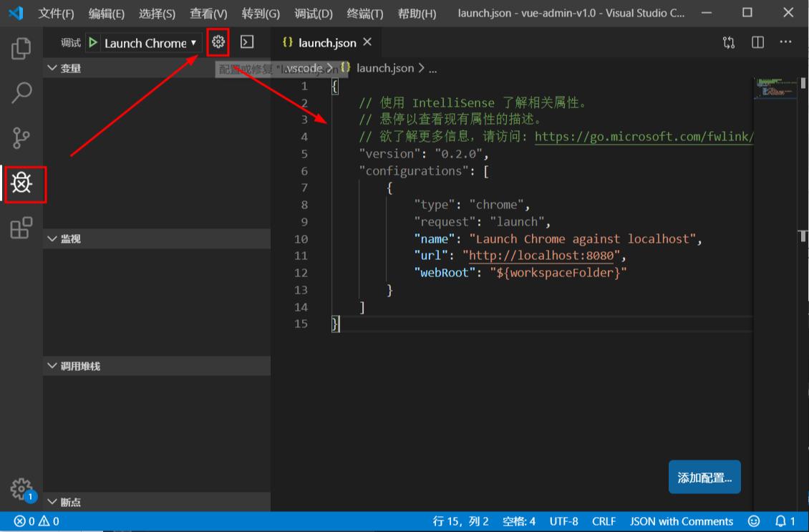This screenshot has height=532, width=809.
Task: Change indentation via 空格: 4
Action: [x=518, y=521]
